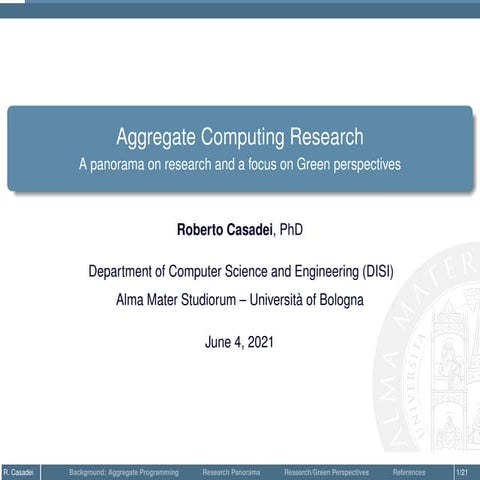Image resolution: width=480 pixels, height=480 pixels.
Task: Click the slide number 1/21
Action: (462, 472)
